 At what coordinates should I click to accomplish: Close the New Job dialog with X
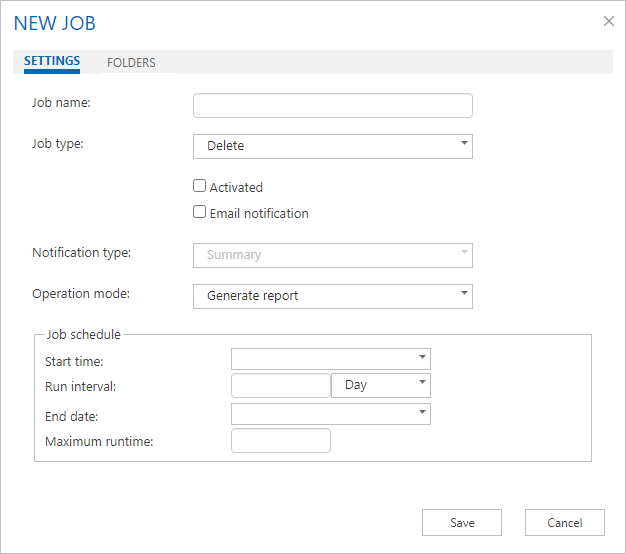(609, 21)
